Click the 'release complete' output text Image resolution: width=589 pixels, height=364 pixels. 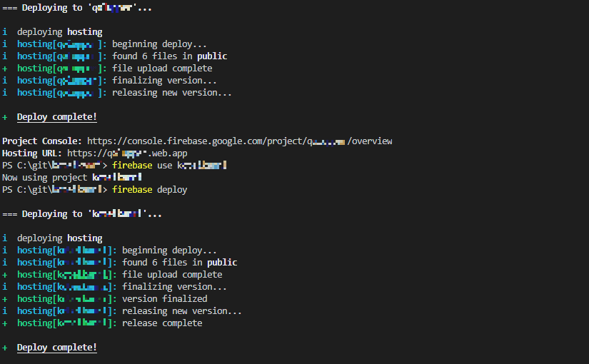(x=162, y=323)
